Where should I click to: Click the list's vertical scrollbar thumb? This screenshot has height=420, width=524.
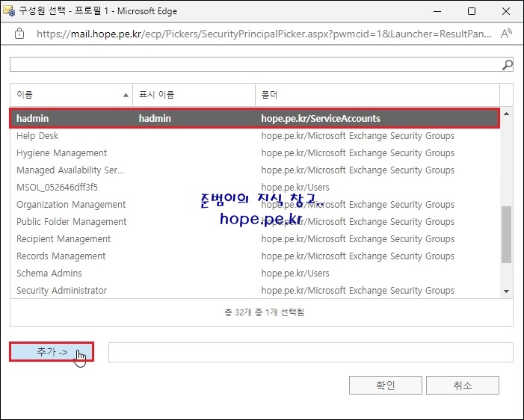[x=506, y=235]
